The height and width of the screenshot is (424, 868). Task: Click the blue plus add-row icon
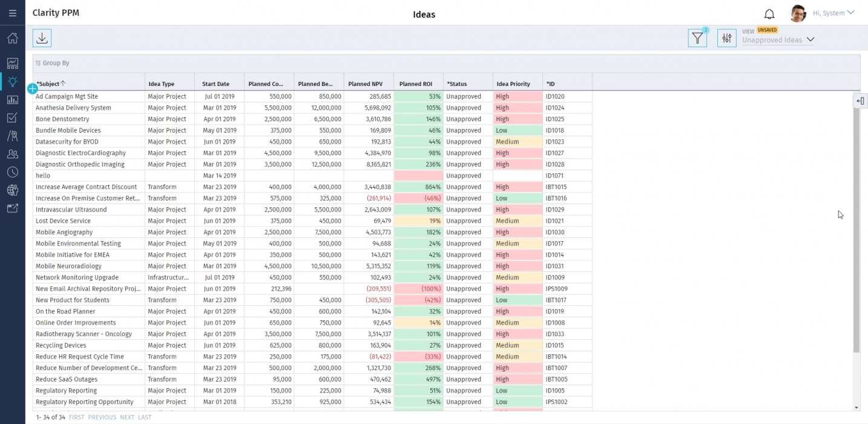(33, 88)
